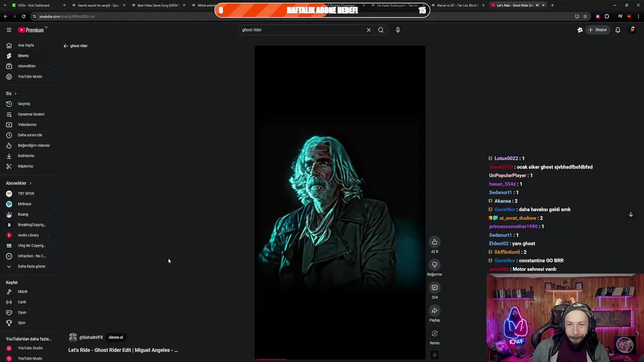Open the browser extensions puzzle menu
Image resolution: width=644 pixels, height=362 pixels.
[x=607, y=16]
